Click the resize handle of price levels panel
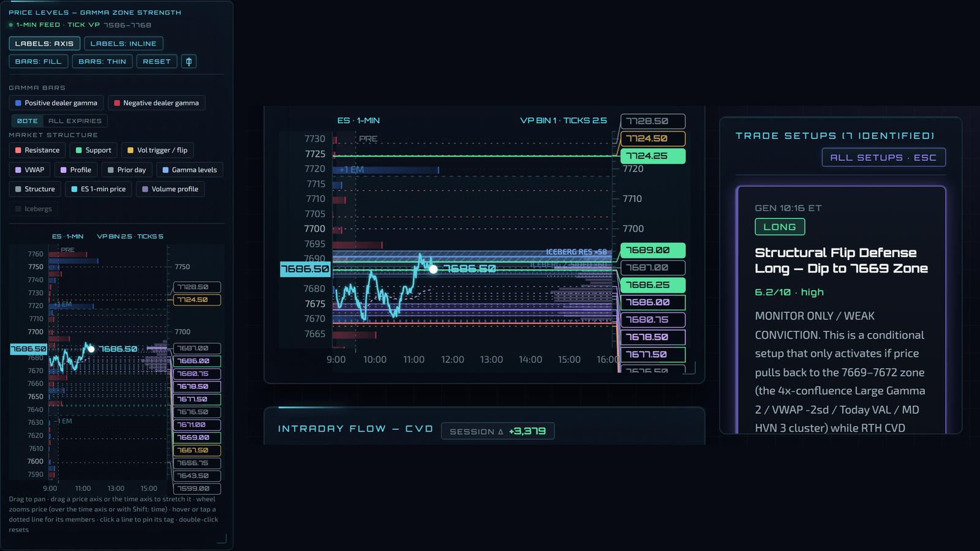 (222, 539)
